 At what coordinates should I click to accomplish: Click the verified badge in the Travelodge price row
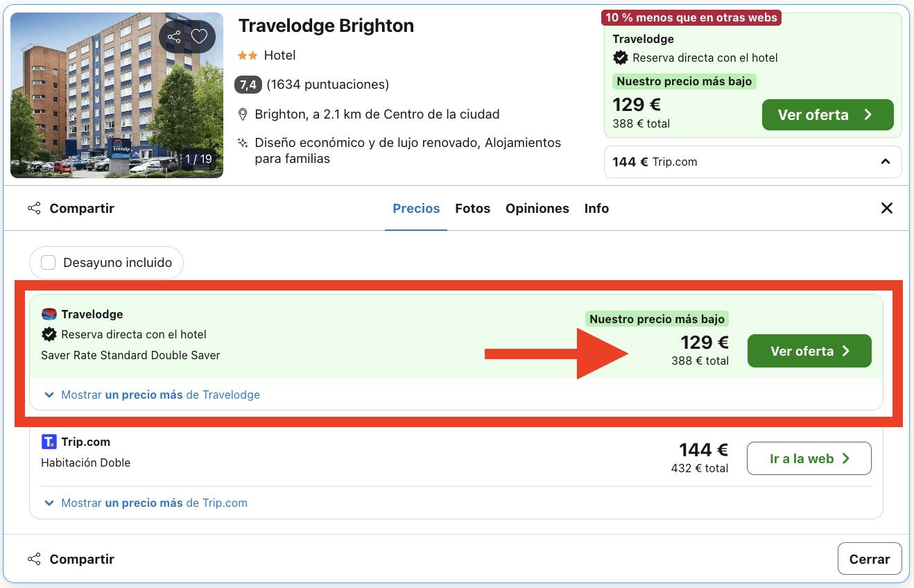point(49,334)
